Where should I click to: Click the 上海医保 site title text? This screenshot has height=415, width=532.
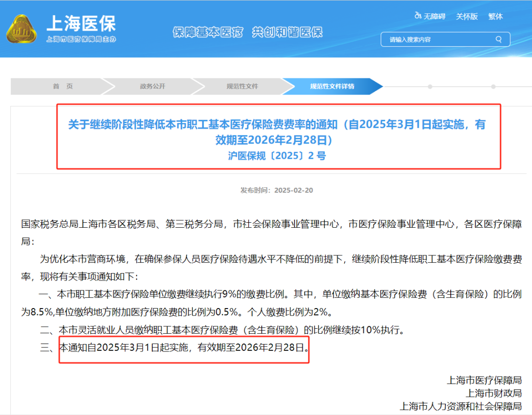(x=81, y=24)
